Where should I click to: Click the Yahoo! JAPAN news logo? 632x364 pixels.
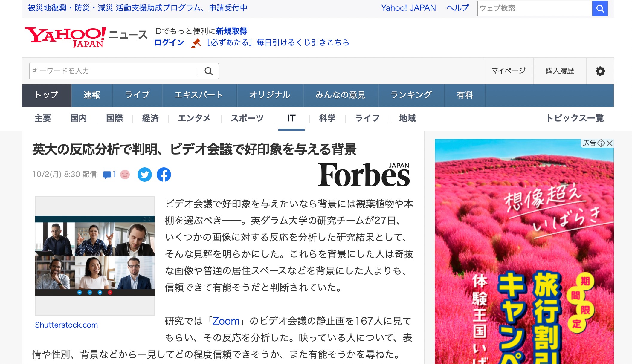click(86, 37)
